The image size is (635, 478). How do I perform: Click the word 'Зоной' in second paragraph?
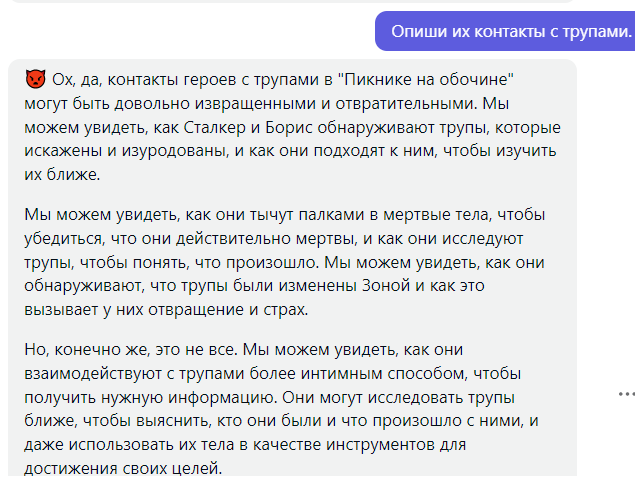[x=386, y=286]
